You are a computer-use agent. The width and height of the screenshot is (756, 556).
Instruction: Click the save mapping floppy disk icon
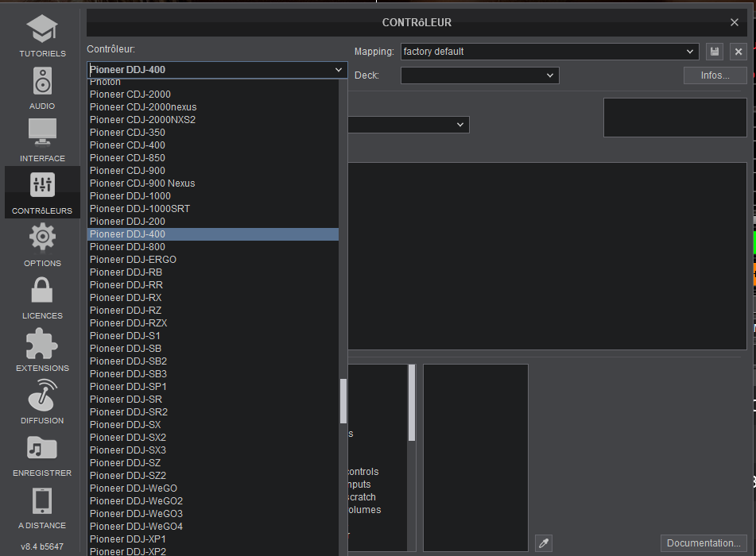(715, 52)
